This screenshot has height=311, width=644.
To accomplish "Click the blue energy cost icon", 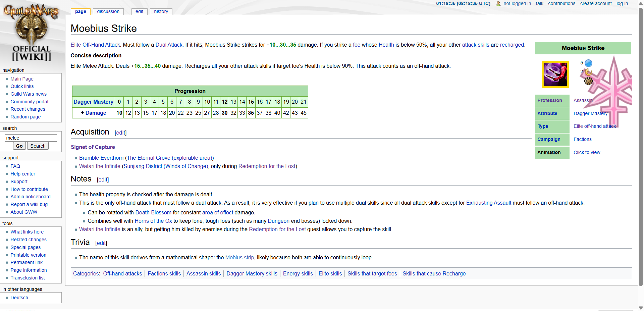I will coord(588,63).
